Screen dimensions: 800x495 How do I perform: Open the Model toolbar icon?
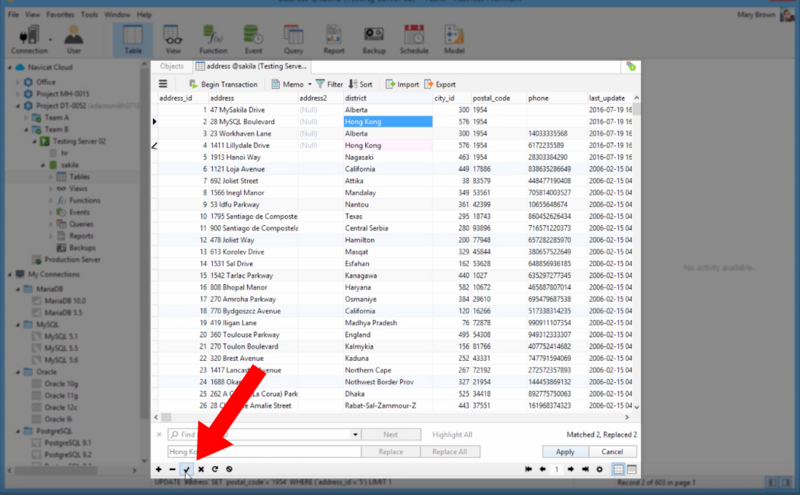(x=454, y=40)
